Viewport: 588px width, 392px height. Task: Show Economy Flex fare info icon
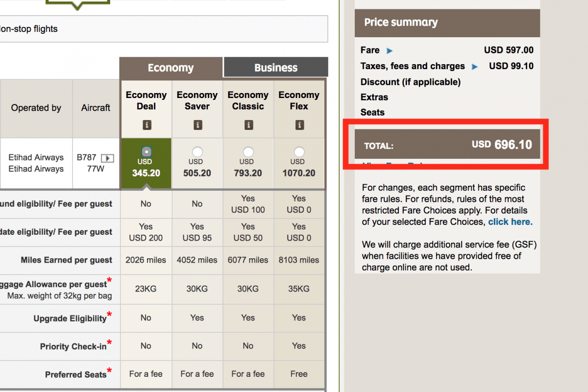click(299, 125)
